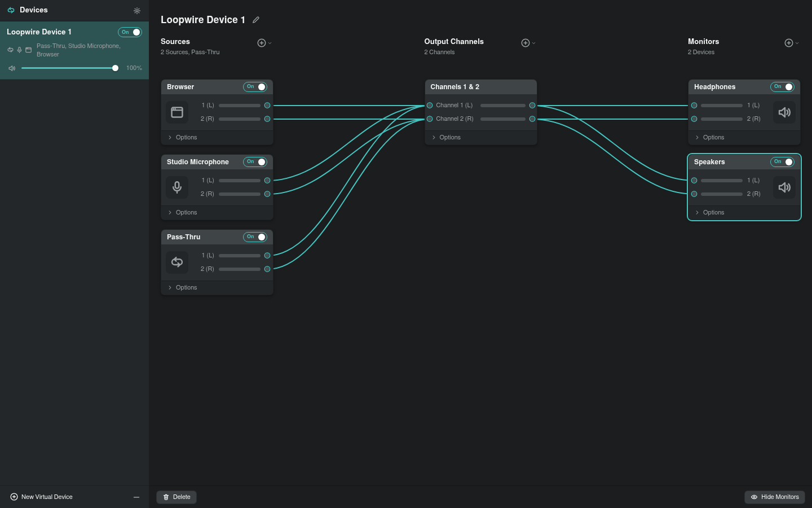812x508 pixels.
Task: Click the Devices logo icon
Action: pyautogui.click(x=11, y=10)
